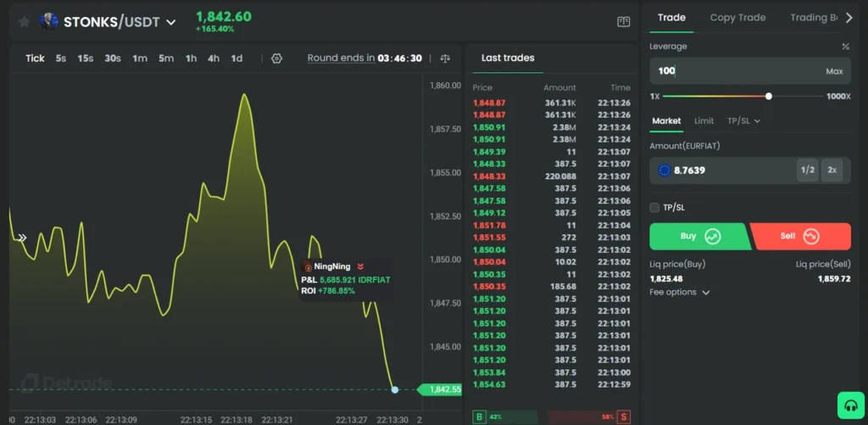The height and width of the screenshot is (425, 868).
Task: Click the 1,853.84 price trade row
Action: (551, 372)
